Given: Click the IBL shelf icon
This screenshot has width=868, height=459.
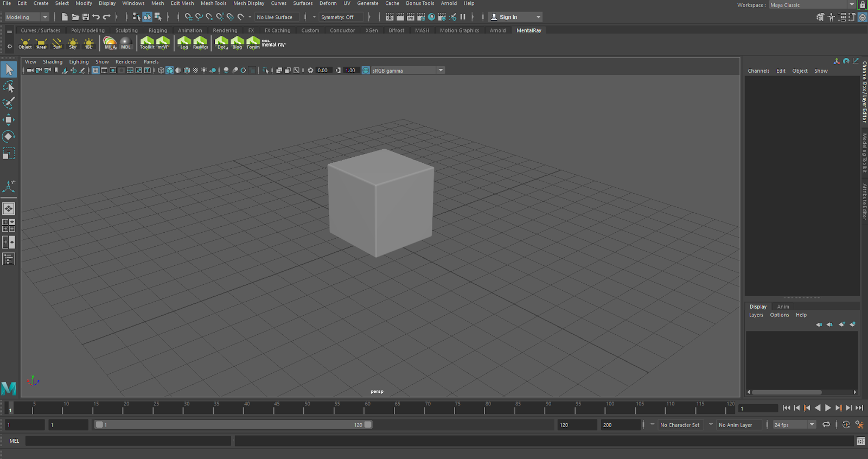Looking at the screenshot, I should click(x=89, y=43).
